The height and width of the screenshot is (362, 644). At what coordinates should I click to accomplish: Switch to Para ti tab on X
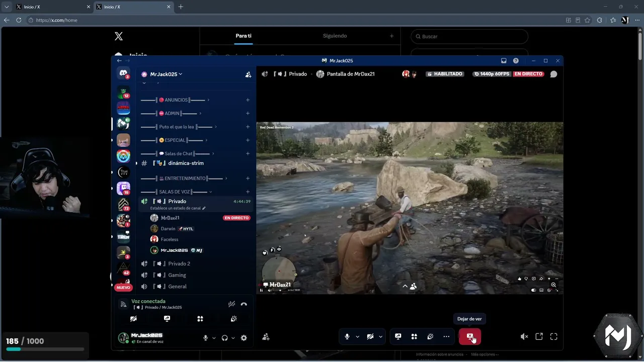pos(244,36)
